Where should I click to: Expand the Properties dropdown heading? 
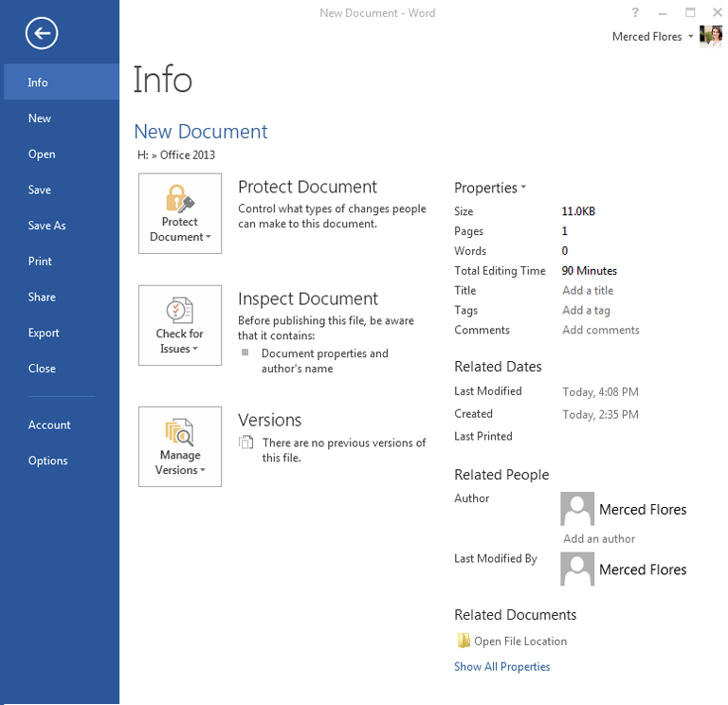coord(490,188)
